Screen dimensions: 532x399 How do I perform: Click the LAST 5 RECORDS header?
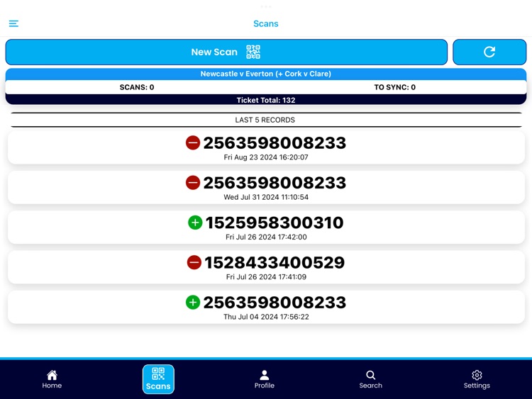[266, 120]
